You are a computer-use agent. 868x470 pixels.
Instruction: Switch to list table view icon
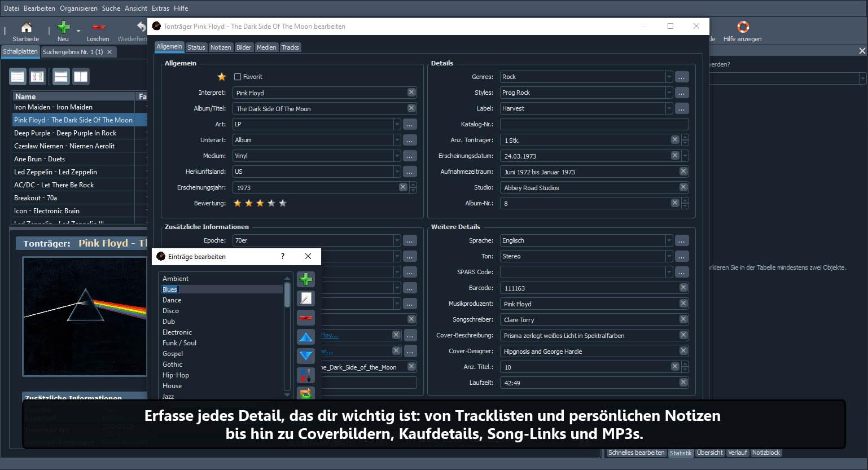tap(18, 76)
